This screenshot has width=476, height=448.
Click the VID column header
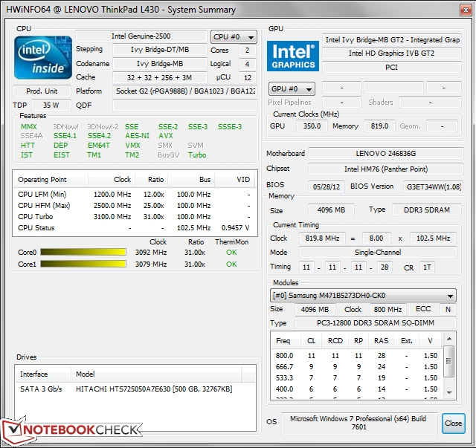pos(235,180)
